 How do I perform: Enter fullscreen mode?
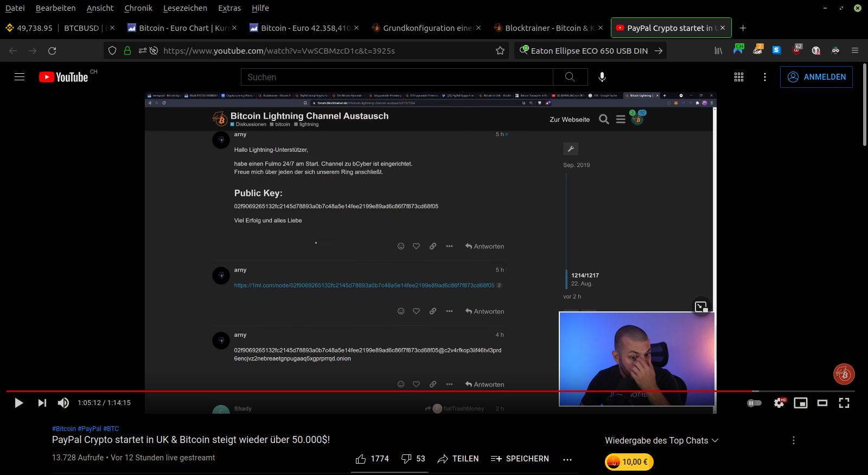[844, 403]
